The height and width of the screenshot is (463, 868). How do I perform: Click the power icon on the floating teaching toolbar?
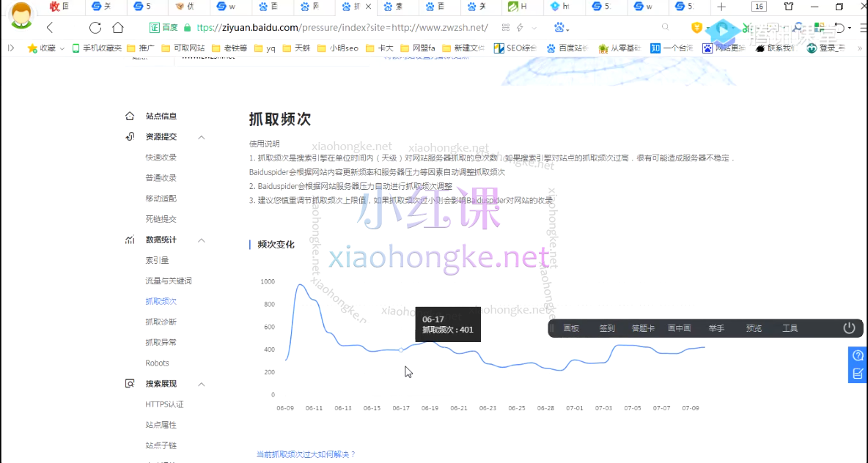tap(848, 328)
